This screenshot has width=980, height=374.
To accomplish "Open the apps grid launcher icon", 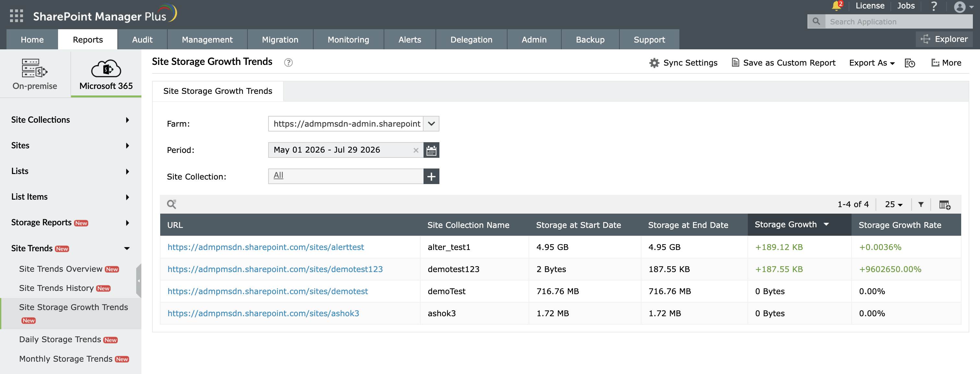I will (x=16, y=16).
